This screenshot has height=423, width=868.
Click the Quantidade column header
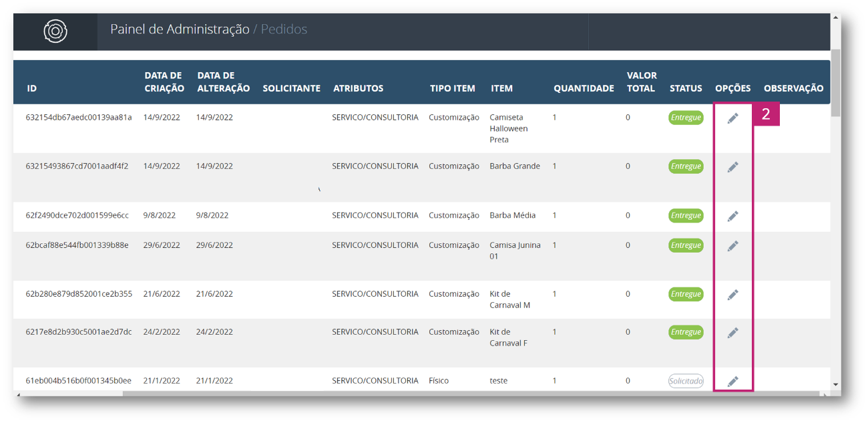[584, 88]
